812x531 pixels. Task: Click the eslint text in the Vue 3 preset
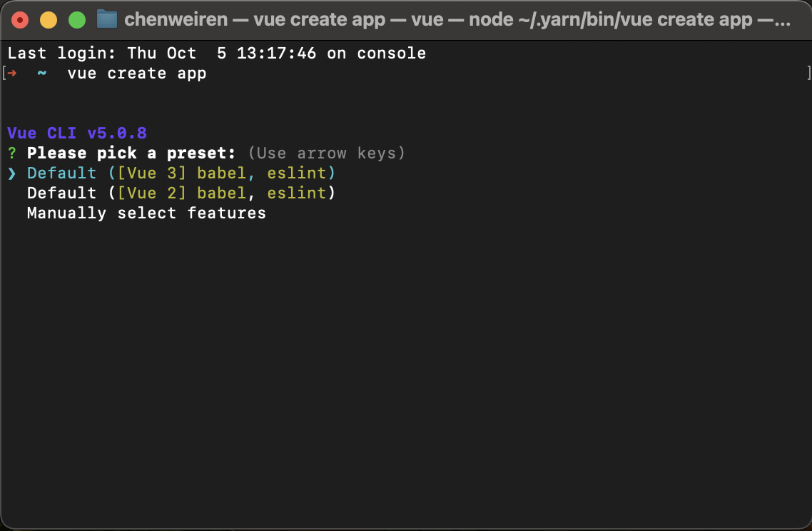(296, 173)
